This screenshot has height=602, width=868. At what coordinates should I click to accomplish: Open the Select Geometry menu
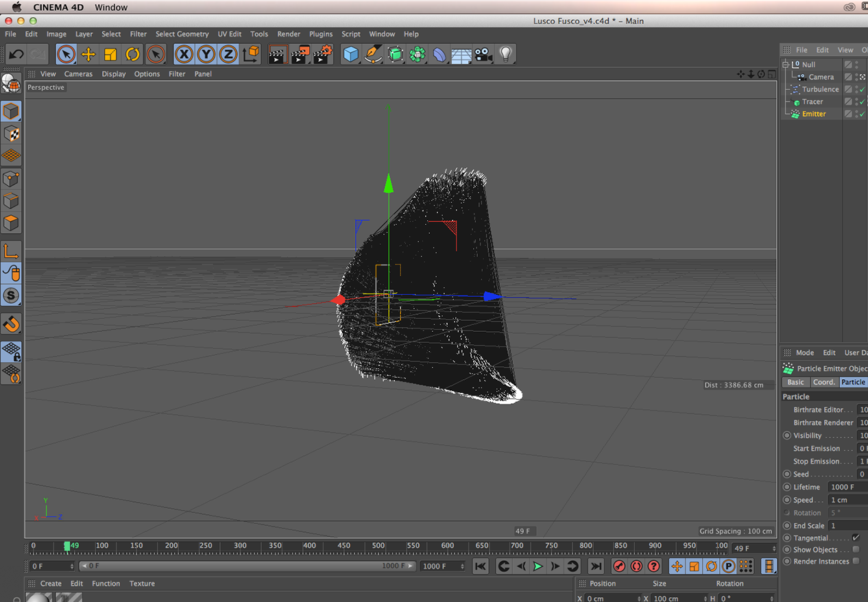coord(182,34)
